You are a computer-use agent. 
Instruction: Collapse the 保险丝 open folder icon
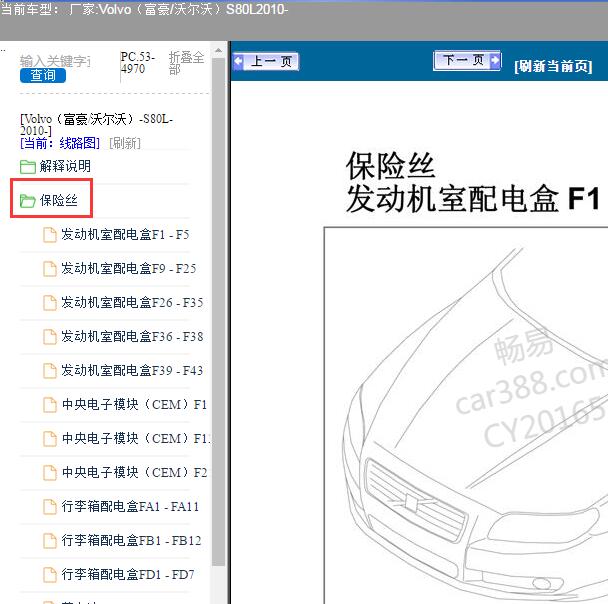pyautogui.click(x=28, y=201)
